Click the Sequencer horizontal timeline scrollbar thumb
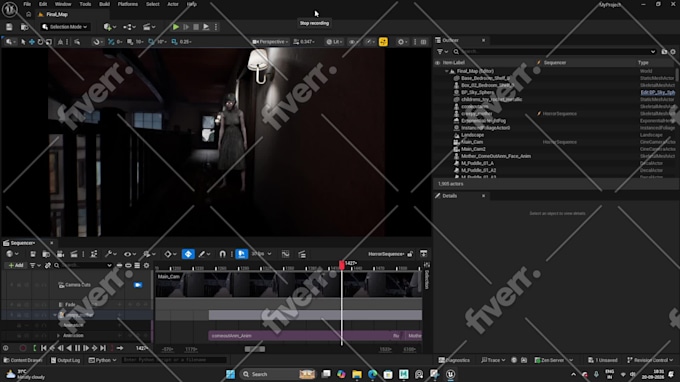 point(255,349)
